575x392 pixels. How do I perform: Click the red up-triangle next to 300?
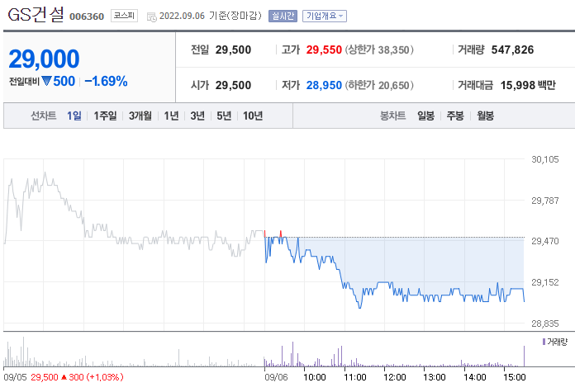point(64,377)
